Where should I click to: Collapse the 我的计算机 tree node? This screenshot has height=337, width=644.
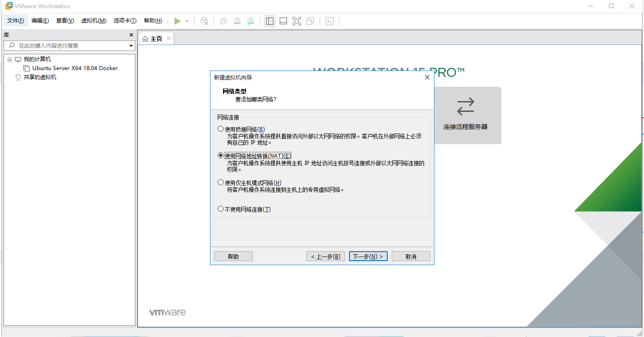click(x=9, y=59)
